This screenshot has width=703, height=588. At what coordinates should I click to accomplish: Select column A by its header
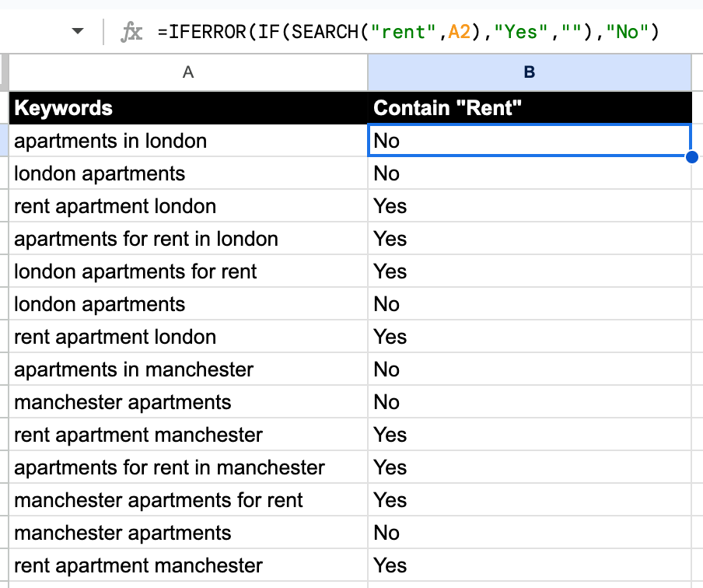(187, 72)
